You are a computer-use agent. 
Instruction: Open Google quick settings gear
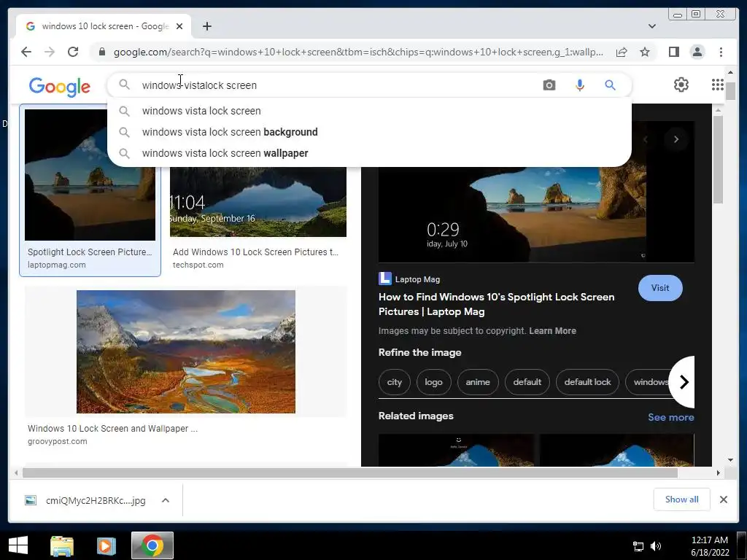681,85
